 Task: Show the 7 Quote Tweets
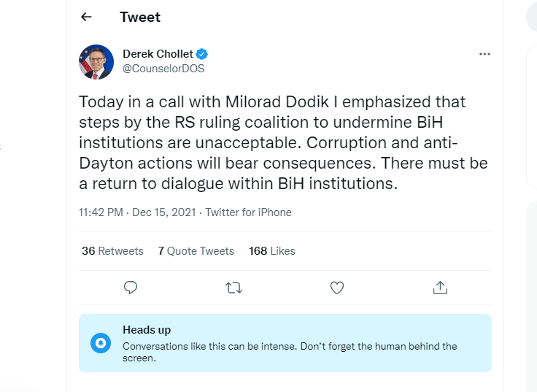tap(196, 250)
